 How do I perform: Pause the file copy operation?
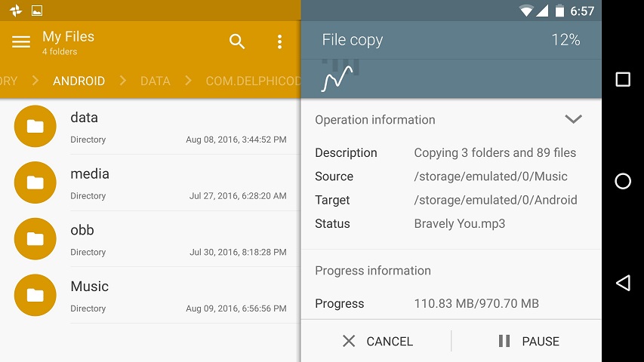(528, 342)
